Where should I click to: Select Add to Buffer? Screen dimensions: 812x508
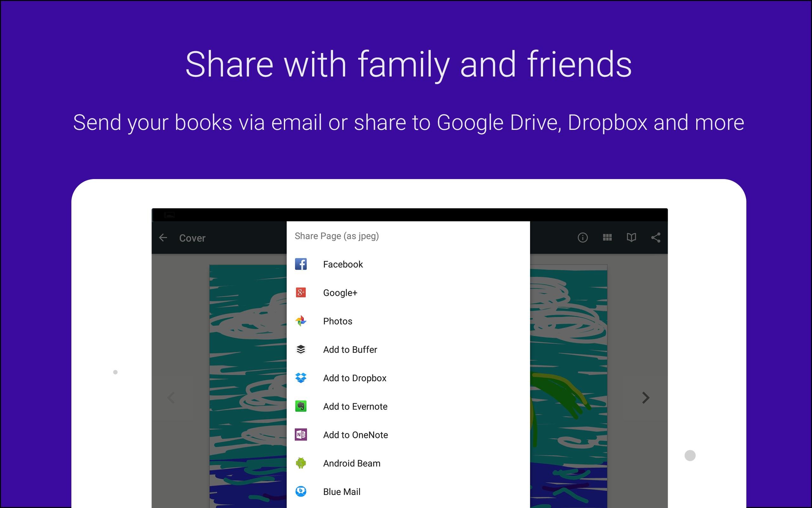point(408,350)
